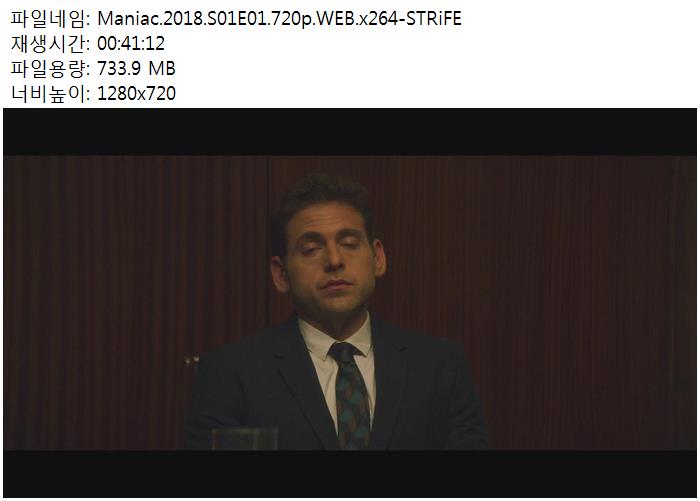Click the 너비높이 label
Screen dimensions: 700x501
50,93
